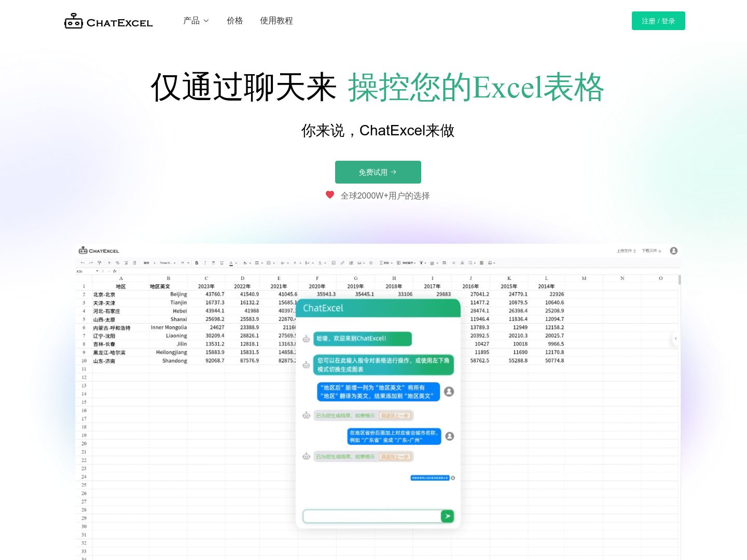Click the green send arrow in the chat
This screenshot has height=560, width=747.
[447, 516]
